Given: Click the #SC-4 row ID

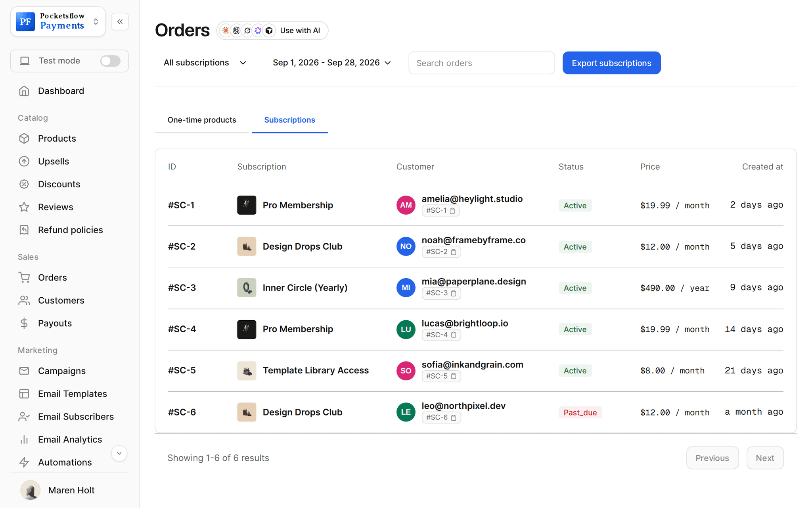Looking at the screenshot, I should pyautogui.click(x=182, y=329).
